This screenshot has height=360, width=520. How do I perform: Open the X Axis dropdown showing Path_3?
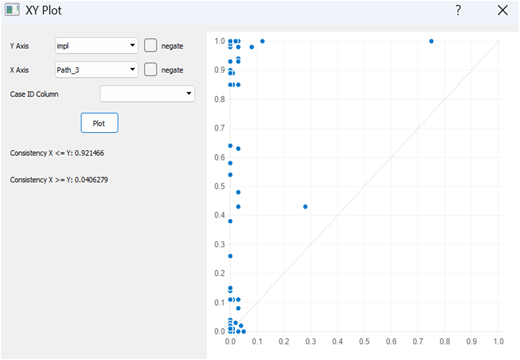(96, 70)
